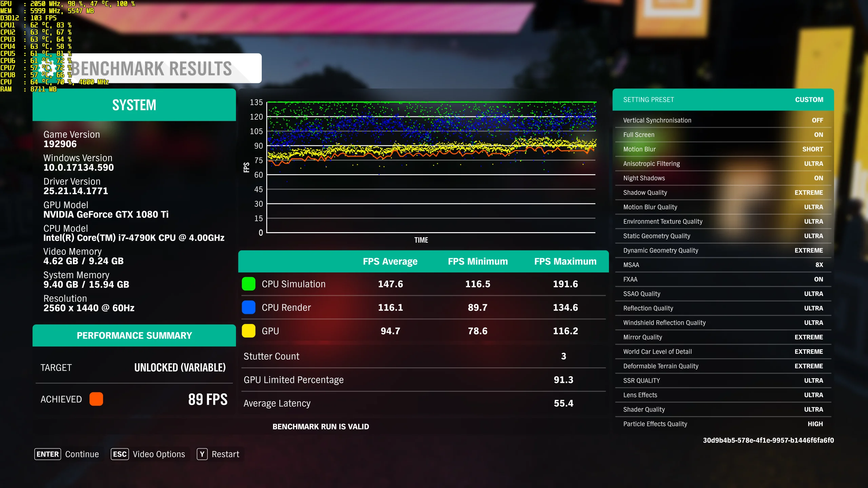Viewport: 868px width, 488px height.
Task: Click the SETTING PRESET header row
Action: [723, 100]
